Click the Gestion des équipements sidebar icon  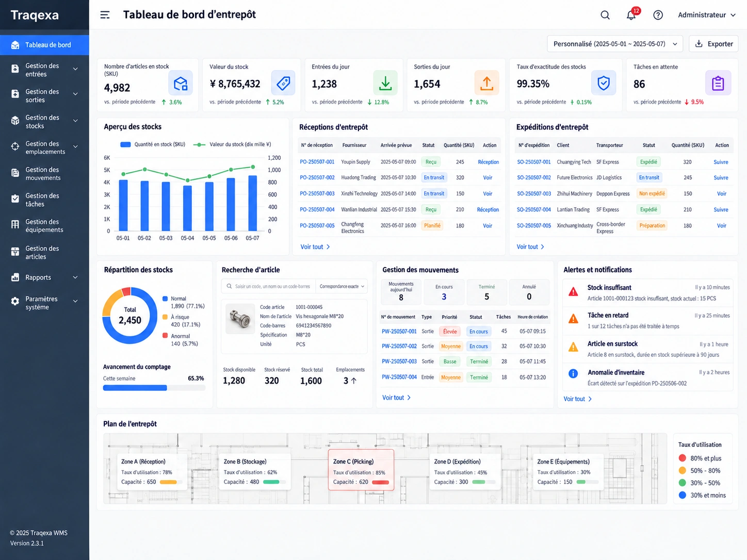15,225
